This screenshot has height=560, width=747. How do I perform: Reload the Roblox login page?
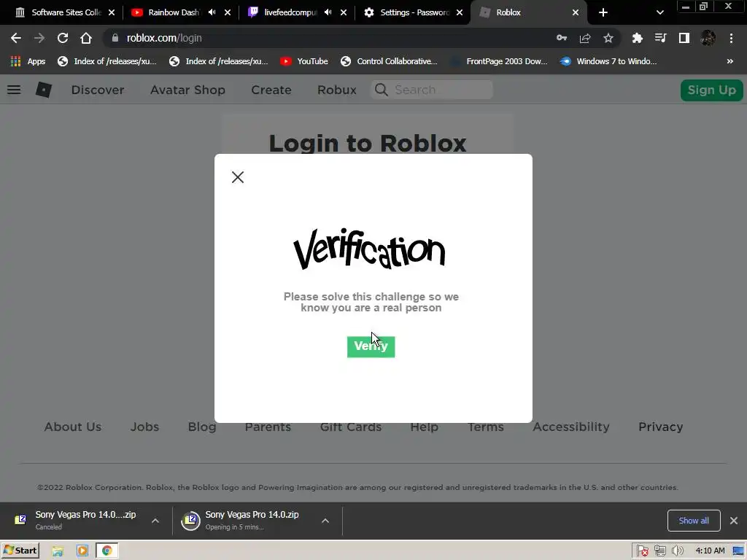(x=63, y=38)
